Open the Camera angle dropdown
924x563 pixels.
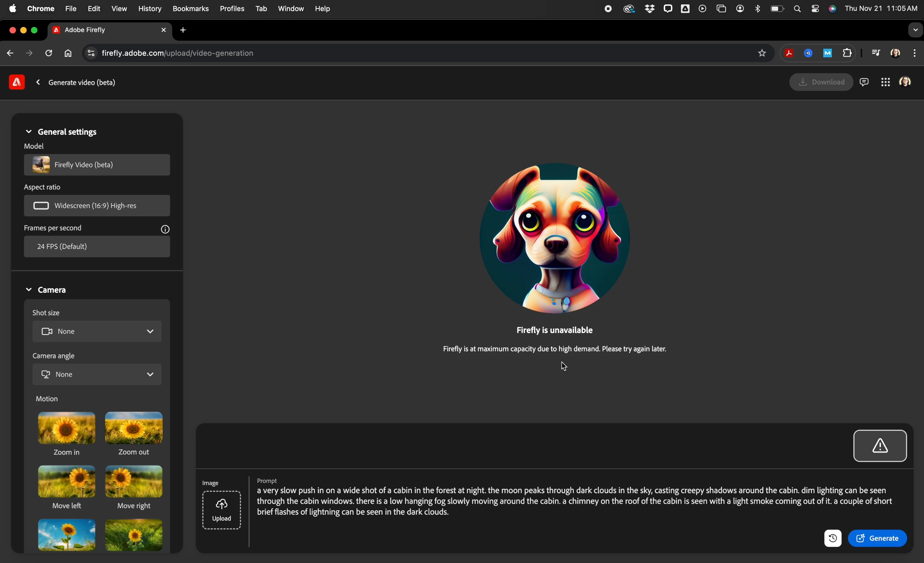point(97,375)
